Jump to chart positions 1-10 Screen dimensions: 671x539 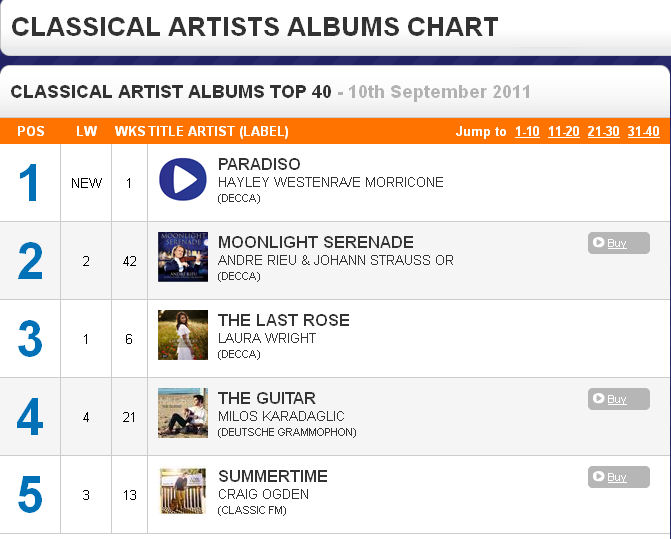(x=527, y=131)
